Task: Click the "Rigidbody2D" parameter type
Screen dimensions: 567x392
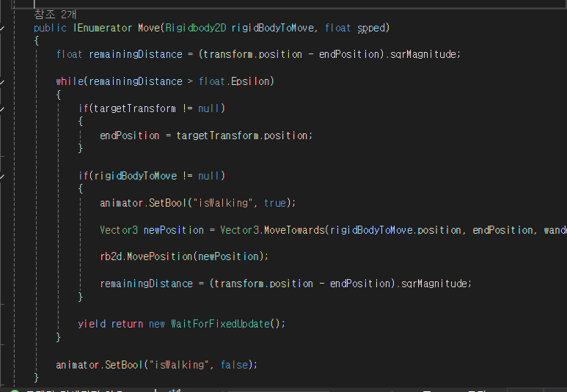Action: [x=196, y=28]
